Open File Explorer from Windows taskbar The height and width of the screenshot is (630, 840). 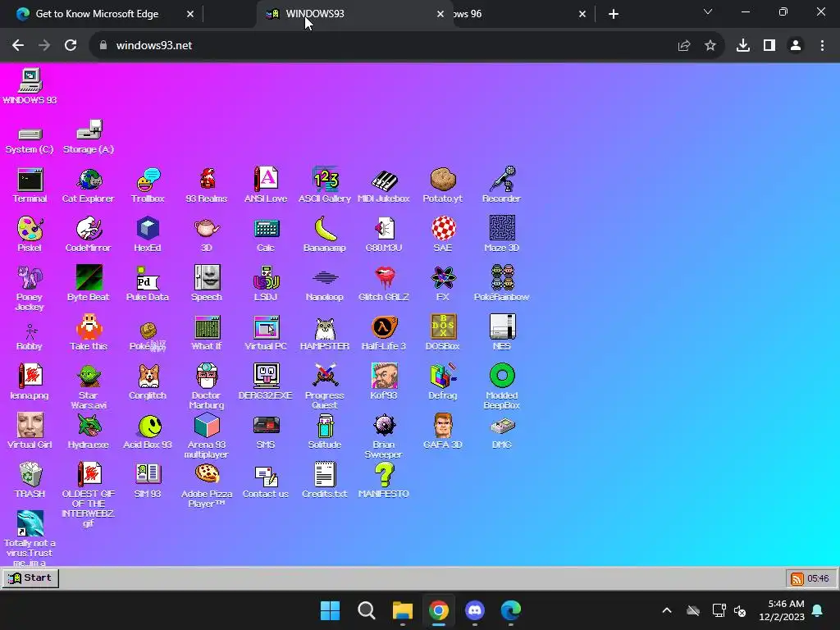402,610
